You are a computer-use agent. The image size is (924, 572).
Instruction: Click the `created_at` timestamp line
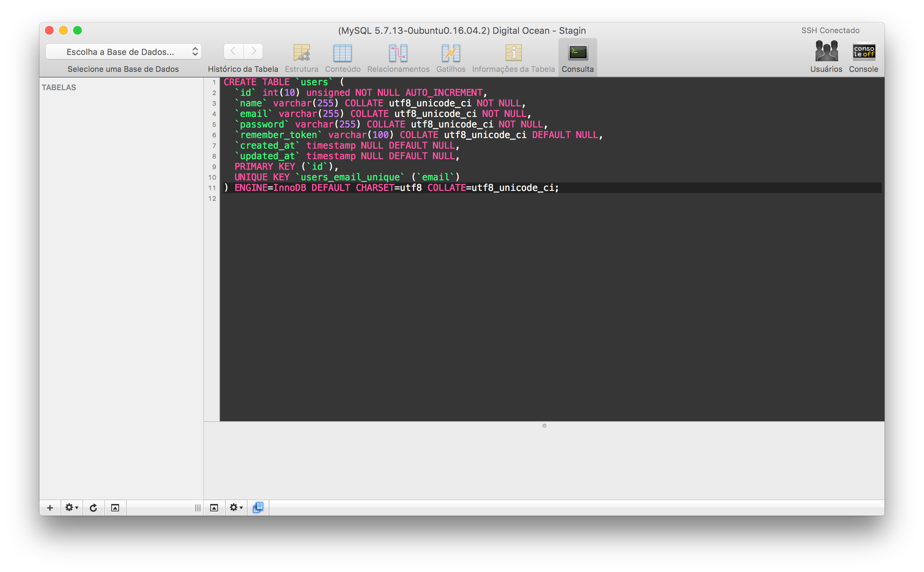(347, 146)
